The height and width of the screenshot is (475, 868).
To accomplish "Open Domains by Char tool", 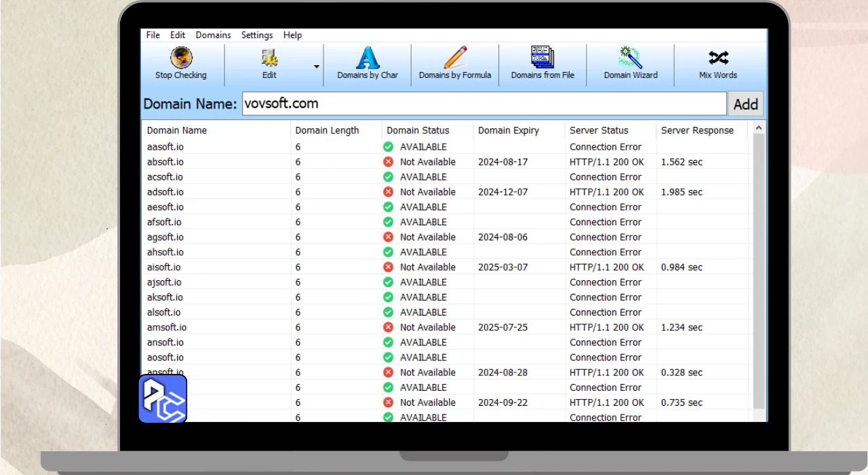I will pyautogui.click(x=368, y=58).
